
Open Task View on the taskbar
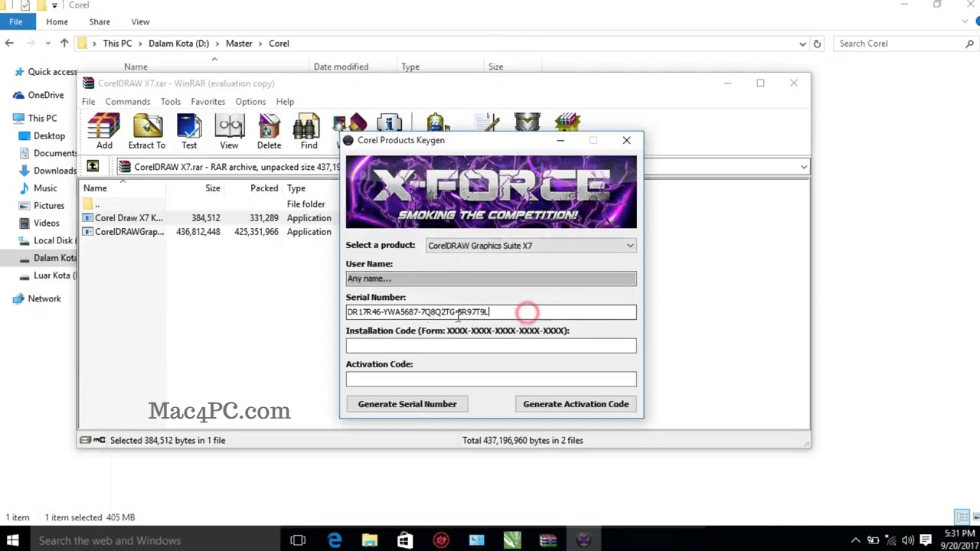(298, 540)
